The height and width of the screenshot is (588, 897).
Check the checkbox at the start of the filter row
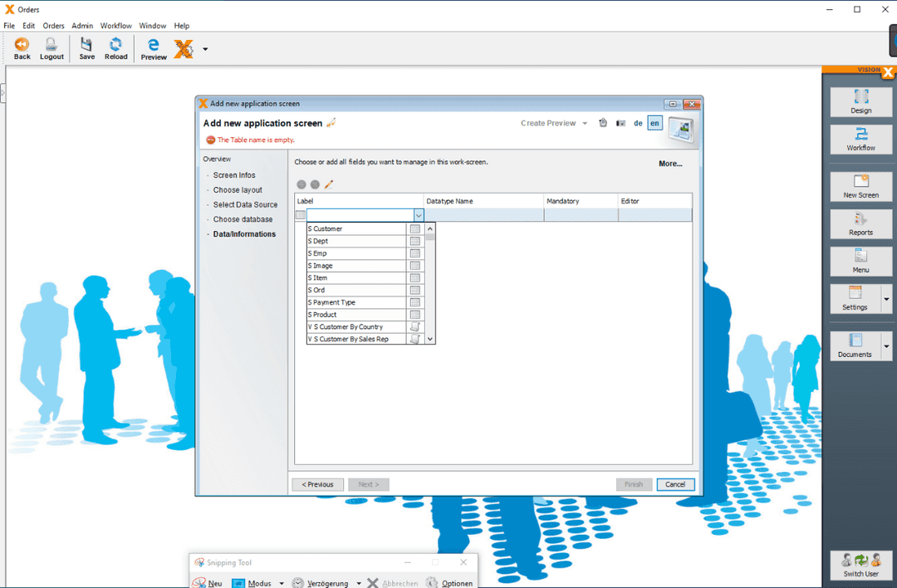(x=301, y=214)
